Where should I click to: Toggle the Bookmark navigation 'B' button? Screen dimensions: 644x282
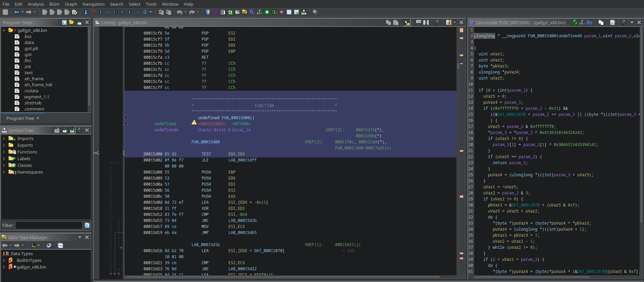(145, 12)
